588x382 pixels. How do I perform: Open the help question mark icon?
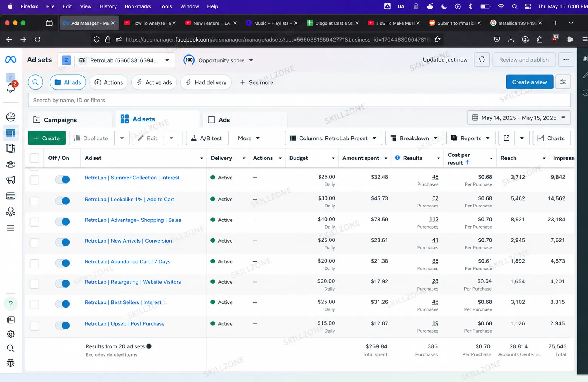point(11,304)
